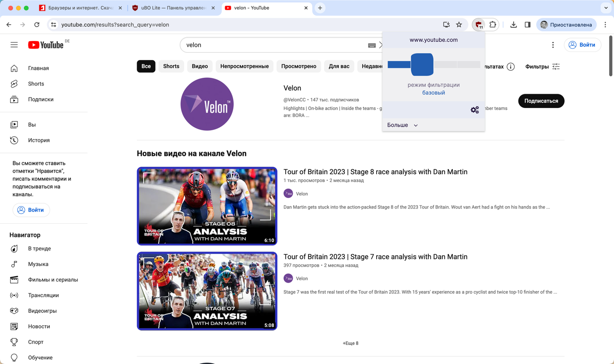Select the Для вас filter chip

[339, 66]
